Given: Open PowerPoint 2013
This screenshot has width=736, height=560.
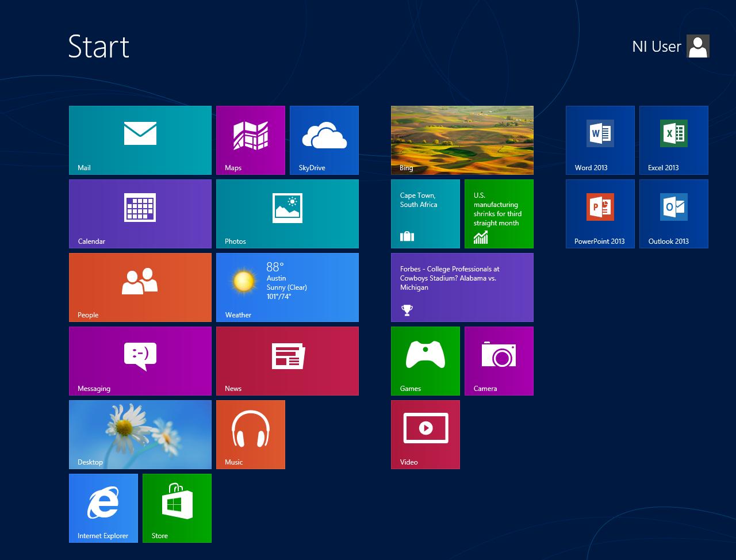Looking at the screenshot, I should click(600, 214).
